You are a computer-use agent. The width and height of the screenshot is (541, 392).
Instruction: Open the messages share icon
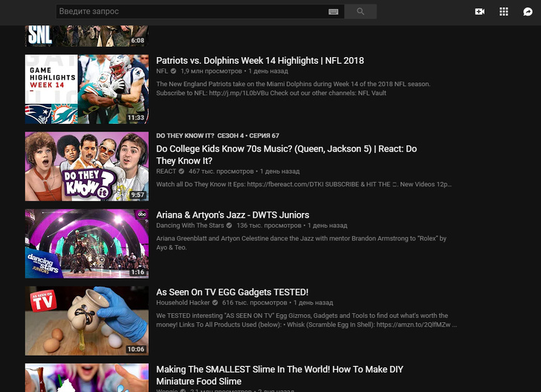(528, 11)
